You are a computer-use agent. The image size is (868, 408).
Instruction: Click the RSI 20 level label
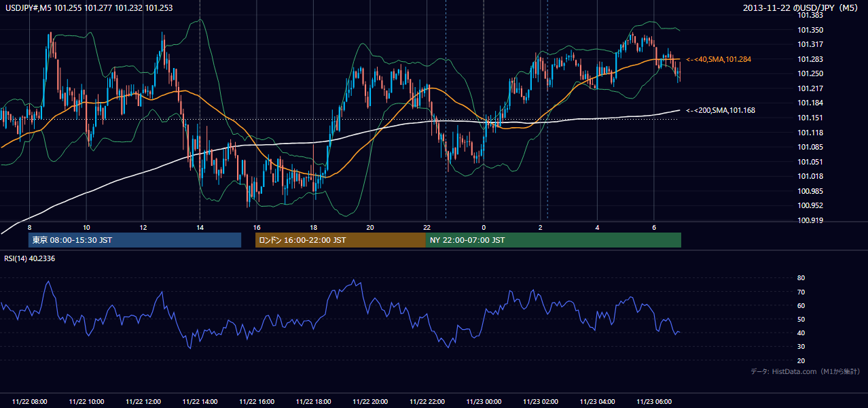[801, 361]
